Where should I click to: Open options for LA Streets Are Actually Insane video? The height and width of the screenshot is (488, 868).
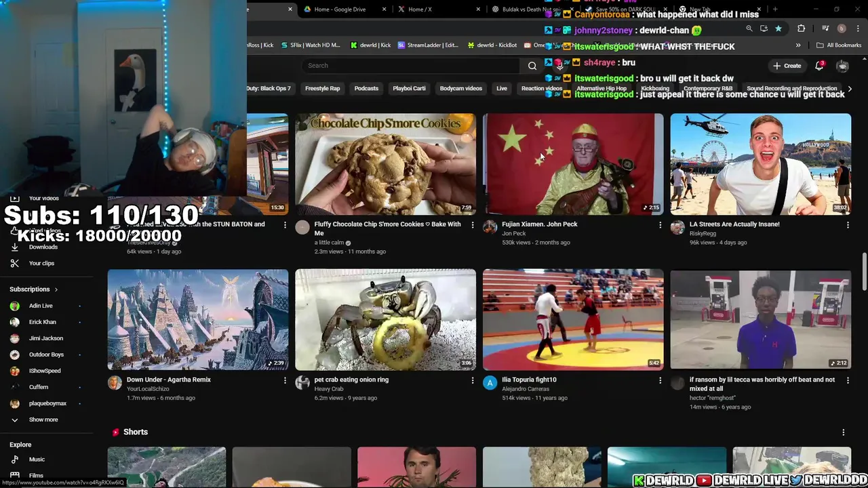(x=848, y=225)
